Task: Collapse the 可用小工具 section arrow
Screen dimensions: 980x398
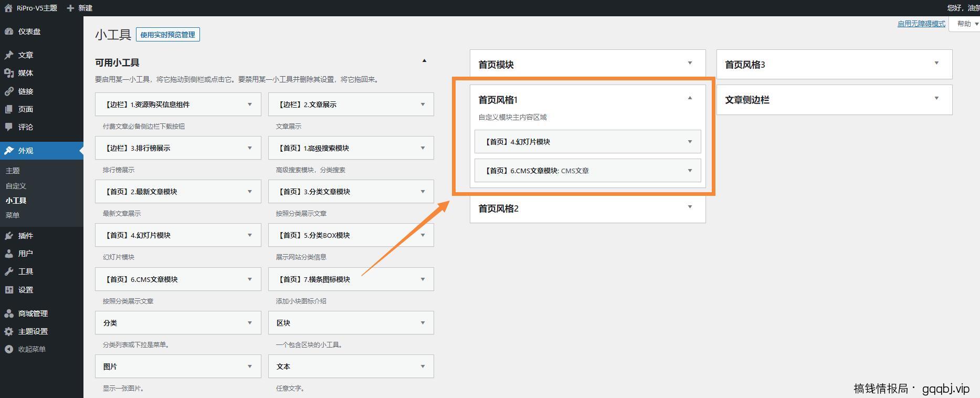Action: [x=424, y=61]
